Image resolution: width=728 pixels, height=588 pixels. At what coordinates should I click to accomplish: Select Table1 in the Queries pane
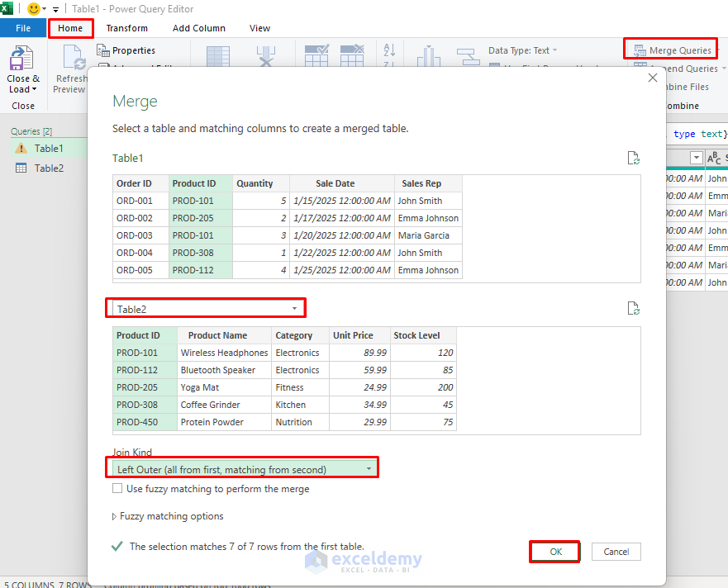pyautogui.click(x=49, y=149)
